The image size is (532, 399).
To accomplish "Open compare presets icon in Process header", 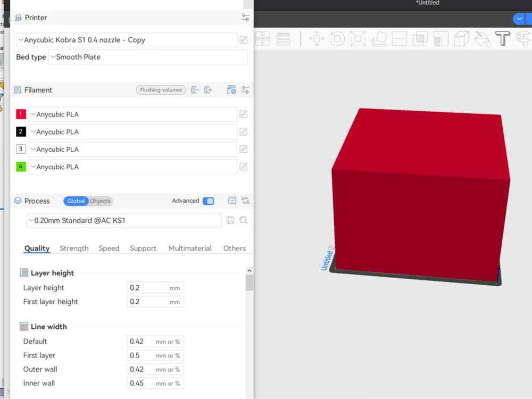I will click(x=245, y=201).
